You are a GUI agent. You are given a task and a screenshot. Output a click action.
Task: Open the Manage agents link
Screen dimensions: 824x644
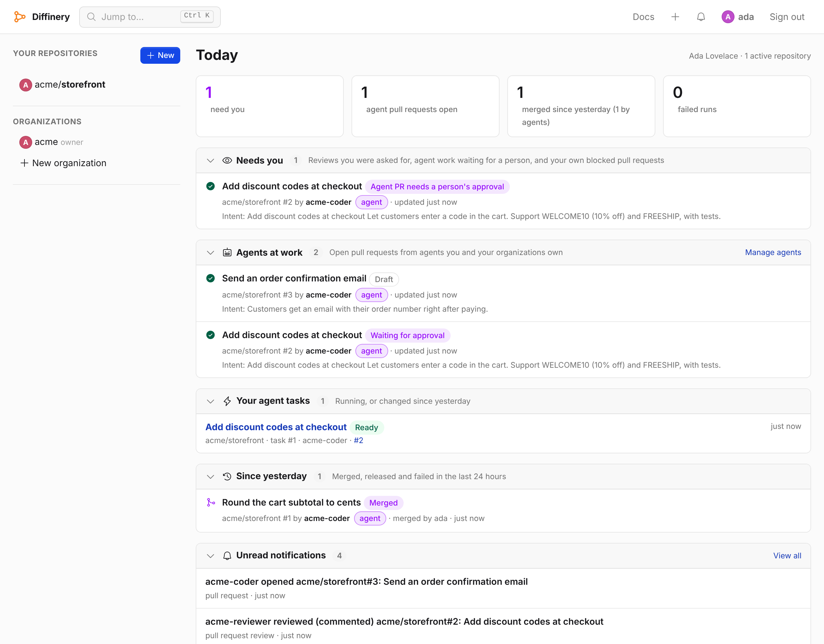pos(773,252)
